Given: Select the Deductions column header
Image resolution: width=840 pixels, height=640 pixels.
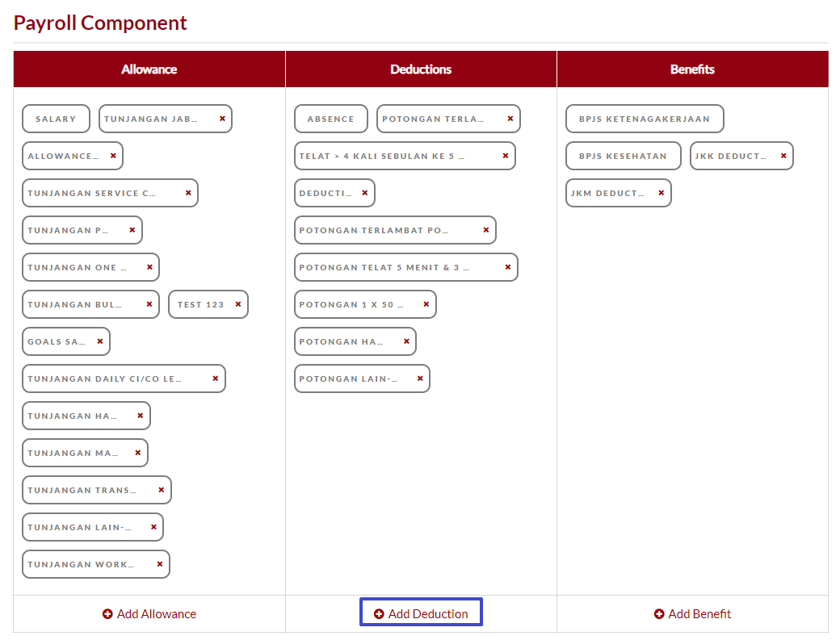Looking at the screenshot, I should [x=421, y=69].
